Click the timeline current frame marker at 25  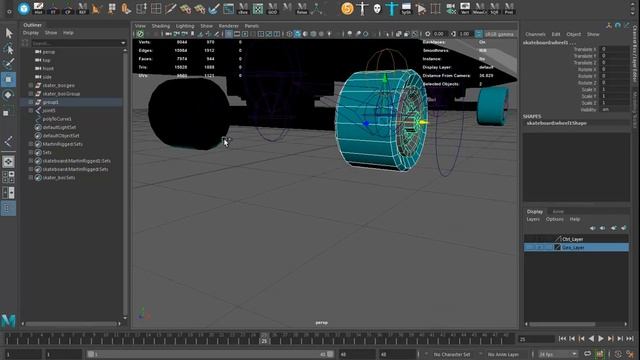(264, 338)
